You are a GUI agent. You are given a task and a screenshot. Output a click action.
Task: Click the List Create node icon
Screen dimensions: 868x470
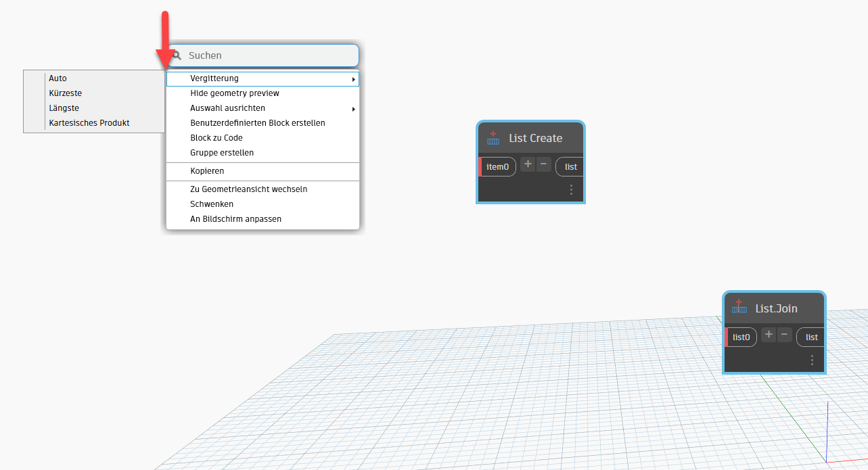pyautogui.click(x=493, y=138)
